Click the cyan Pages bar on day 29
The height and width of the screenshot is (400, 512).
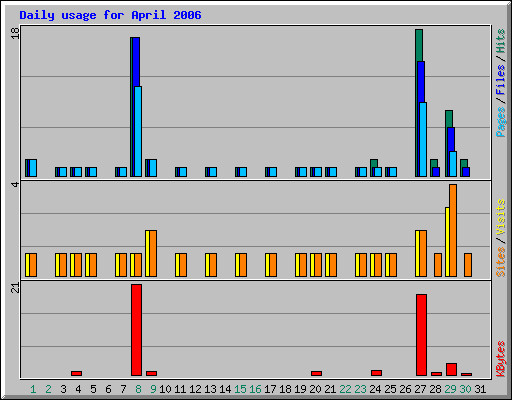coord(453,164)
